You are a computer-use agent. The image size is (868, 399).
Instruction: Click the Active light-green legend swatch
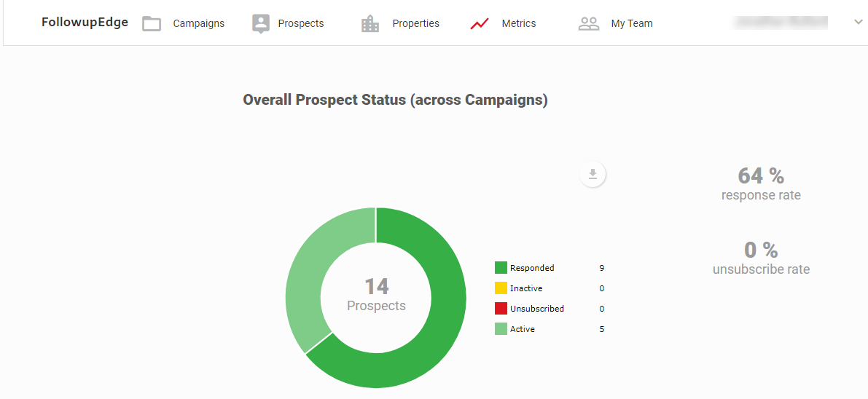tap(501, 329)
